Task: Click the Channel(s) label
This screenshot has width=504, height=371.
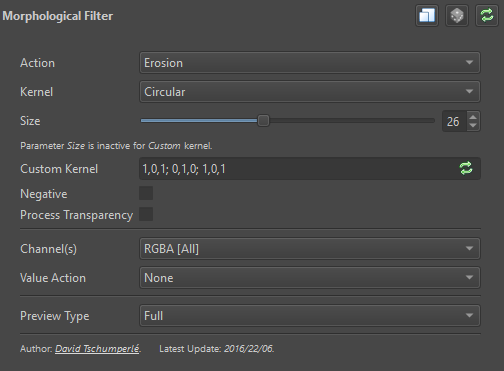Action: [48, 249]
